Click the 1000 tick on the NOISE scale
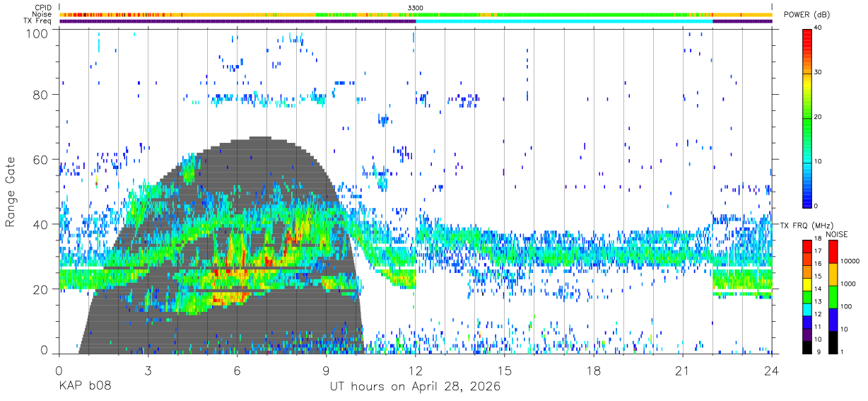This screenshot has height=401, width=868. (849, 284)
